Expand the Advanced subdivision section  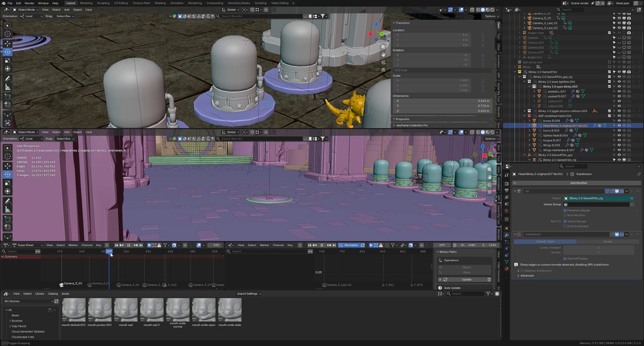(x=526, y=276)
